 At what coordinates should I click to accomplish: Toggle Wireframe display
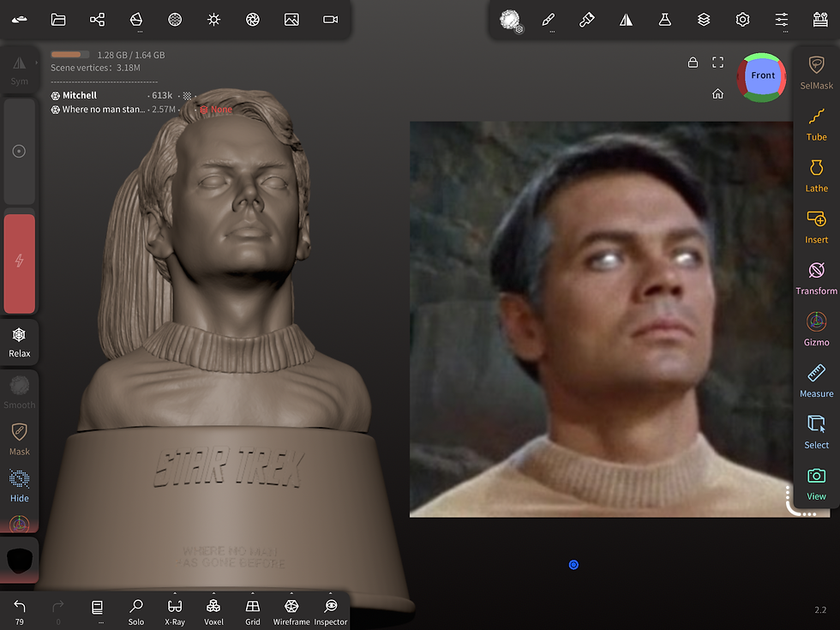pos(291,612)
